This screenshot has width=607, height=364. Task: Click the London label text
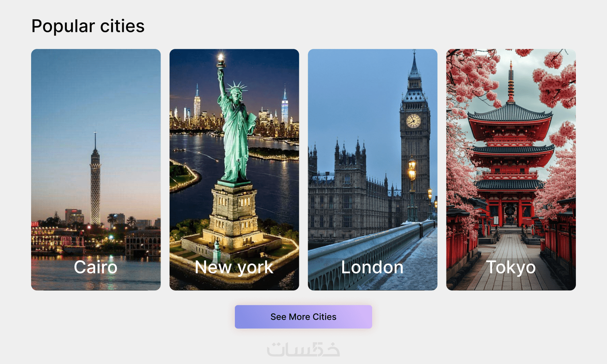[x=372, y=267]
